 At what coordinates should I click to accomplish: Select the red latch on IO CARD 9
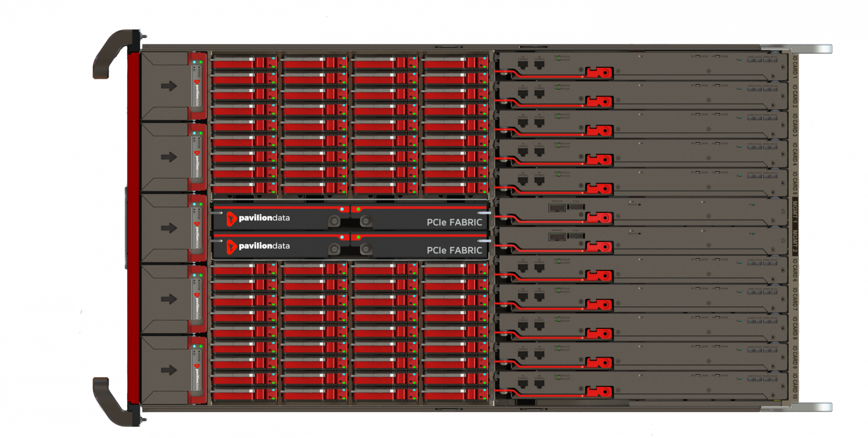[x=599, y=363]
